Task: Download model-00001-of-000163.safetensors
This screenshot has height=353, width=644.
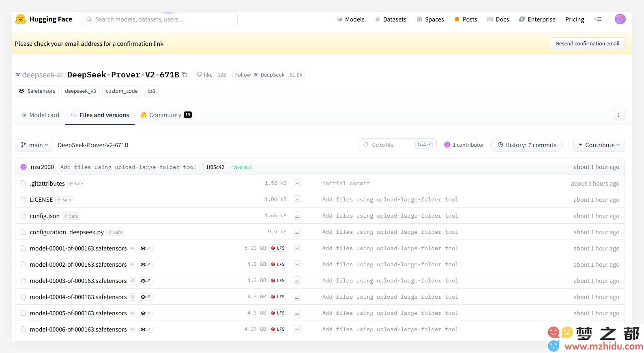Action: coord(297,248)
